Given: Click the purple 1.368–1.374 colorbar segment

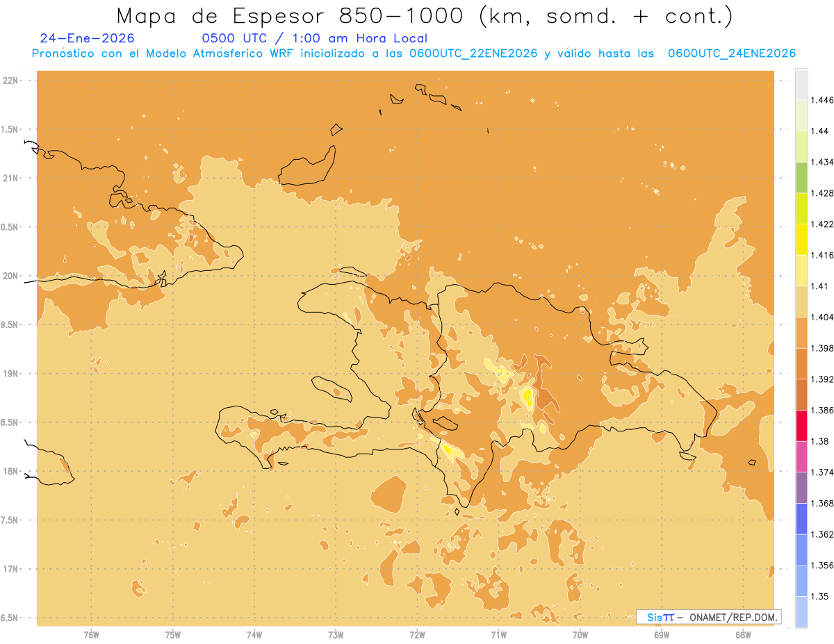Looking at the screenshot, I should tap(801, 488).
